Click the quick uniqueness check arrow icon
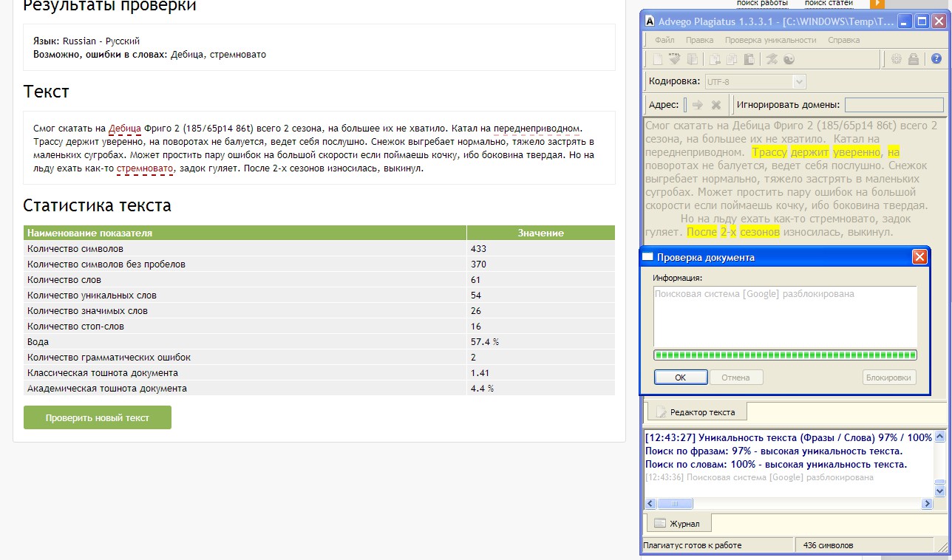Image resolution: width=952 pixels, height=560 pixels. [772, 60]
